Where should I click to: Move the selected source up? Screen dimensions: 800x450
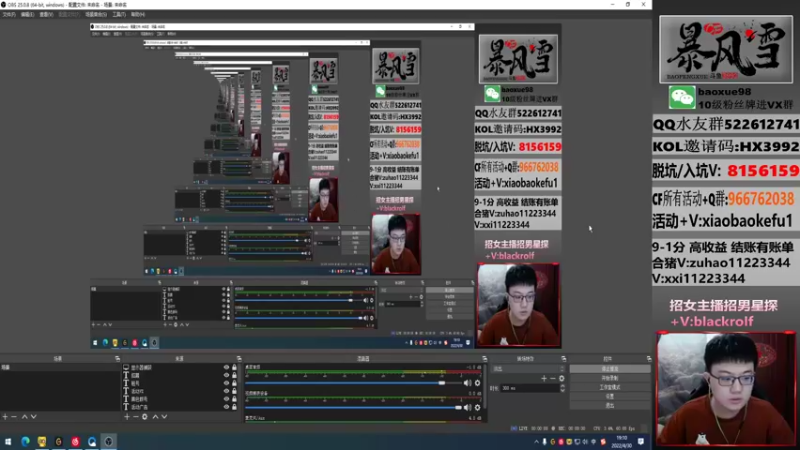[155, 417]
